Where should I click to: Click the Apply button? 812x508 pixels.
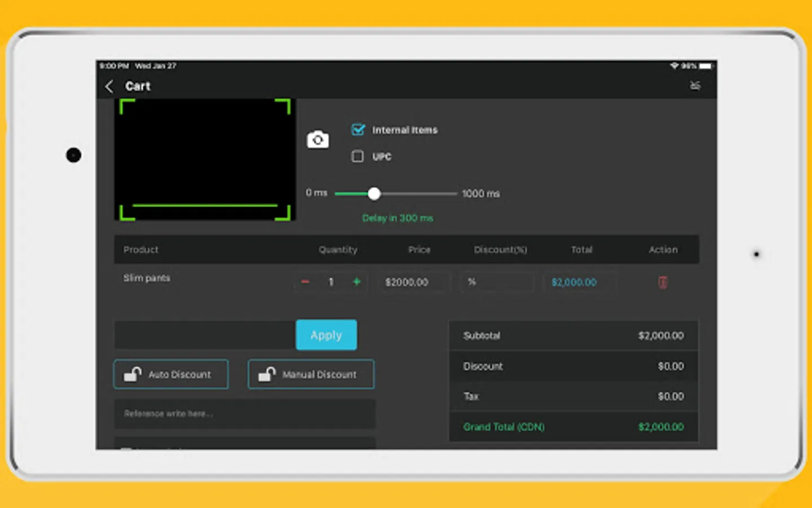click(x=326, y=335)
